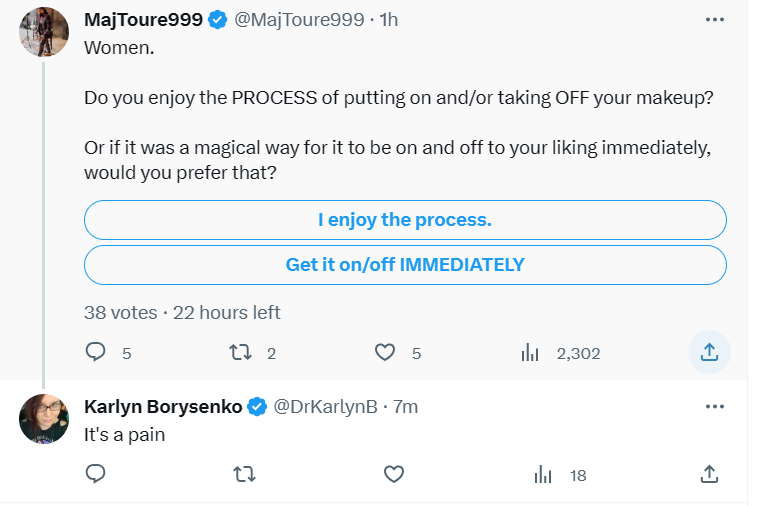This screenshot has width=767, height=506.
Task: Open more options menu on MajToure999 tweet
Action: [x=715, y=20]
